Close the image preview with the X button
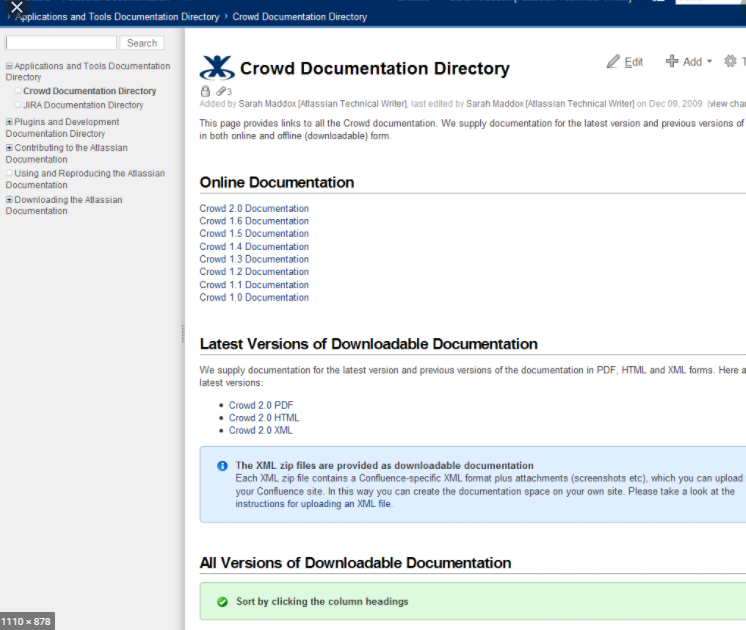 coord(17,7)
